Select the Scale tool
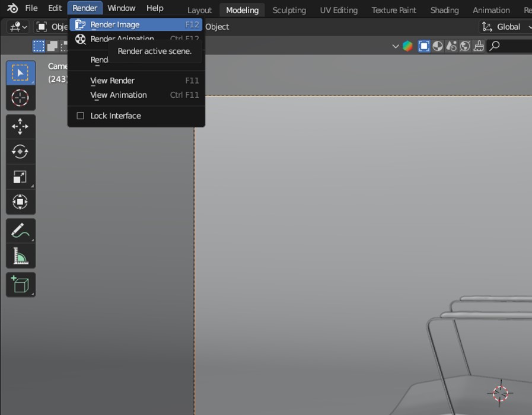 (x=20, y=177)
